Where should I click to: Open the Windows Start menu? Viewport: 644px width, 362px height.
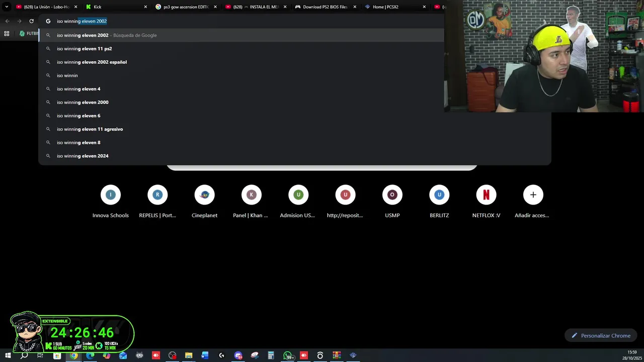(x=8, y=355)
